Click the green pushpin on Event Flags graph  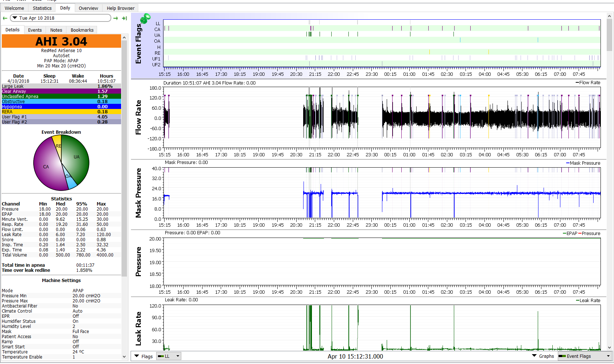[145, 18]
